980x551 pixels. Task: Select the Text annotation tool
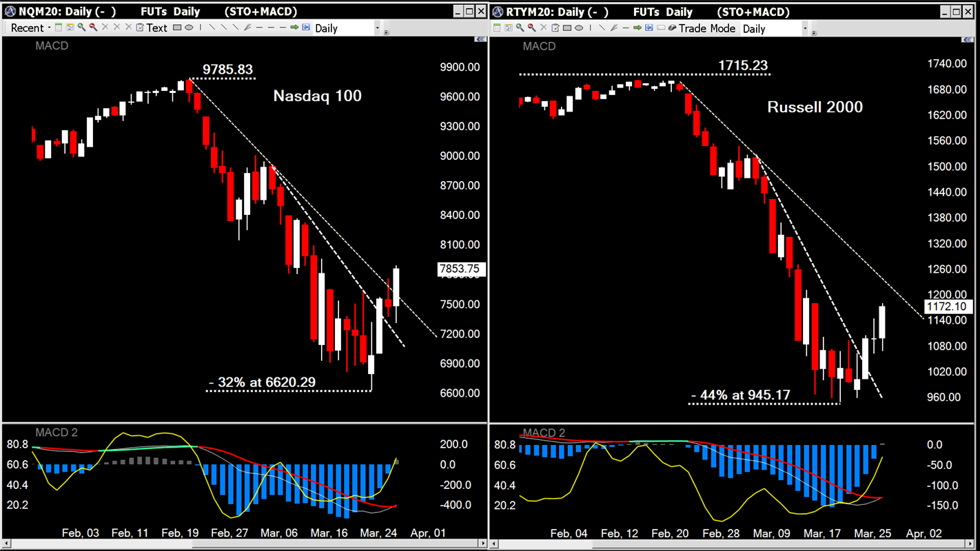tap(157, 28)
